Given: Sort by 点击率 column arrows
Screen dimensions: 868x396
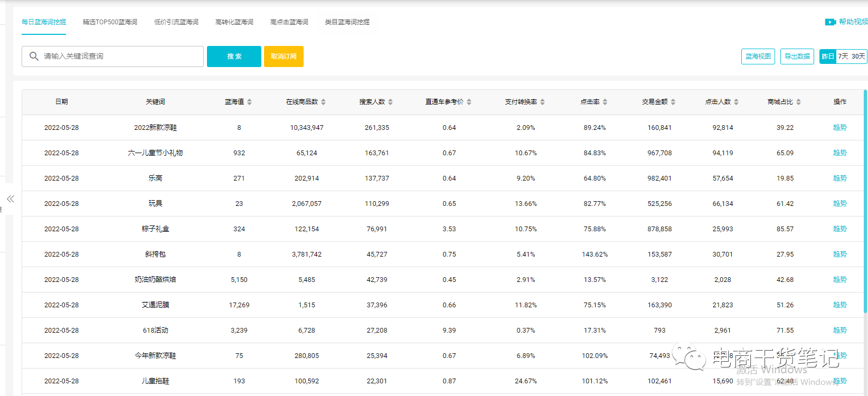Looking at the screenshot, I should click(605, 102).
